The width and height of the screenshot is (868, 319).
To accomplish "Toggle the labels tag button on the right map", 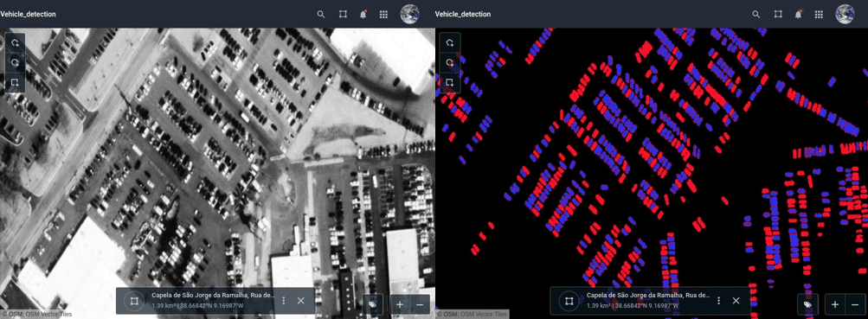I will click(807, 304).
